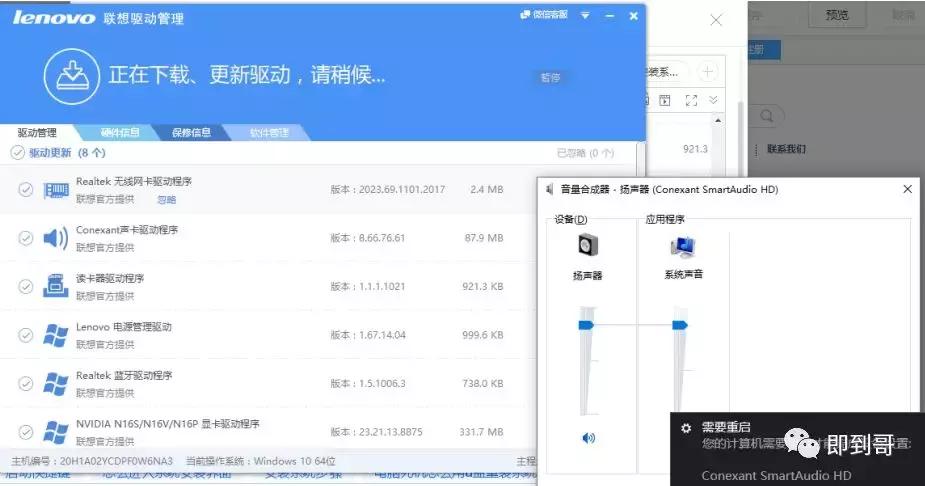This screenshot has height=486, width=925.
Task: Click 当前操作系统 Windows 10 64位 status text
Action: click(x=261, y=461)
